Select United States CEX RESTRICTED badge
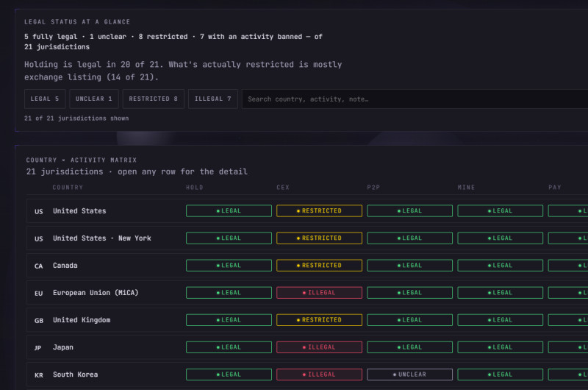Image resolution: width=588 pixels, height=390 pixels. pos(319,211)
